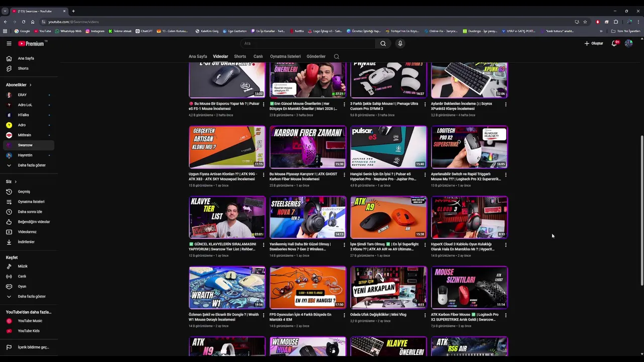This screenshot has width=644, height=362.
Task: Open options menu for Odada Ufak Değişiklikler video
Action: 425,315
